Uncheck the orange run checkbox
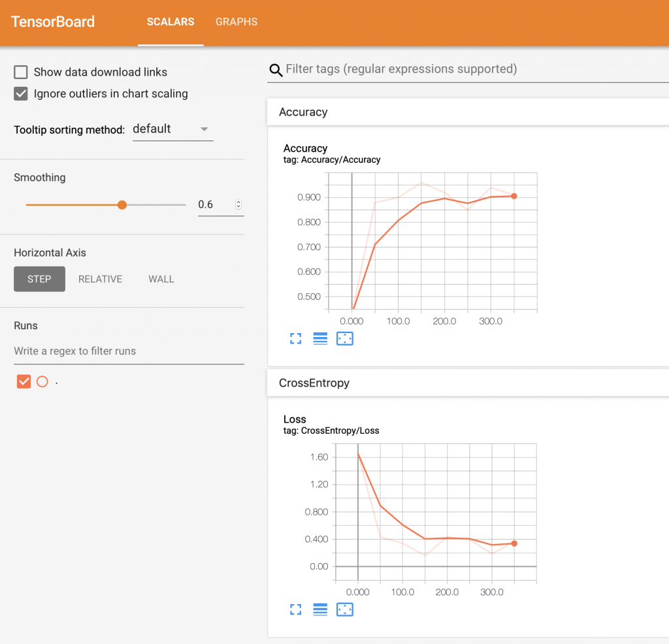 click(x=24, y=381)
